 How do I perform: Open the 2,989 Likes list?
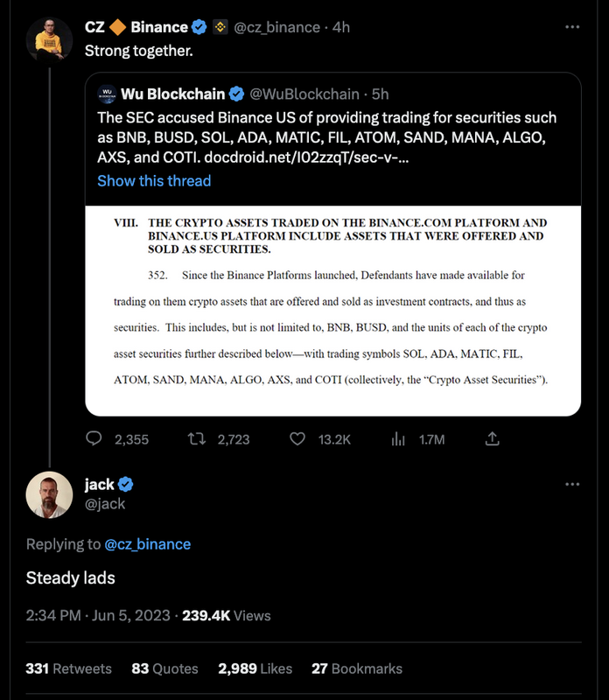255,668
